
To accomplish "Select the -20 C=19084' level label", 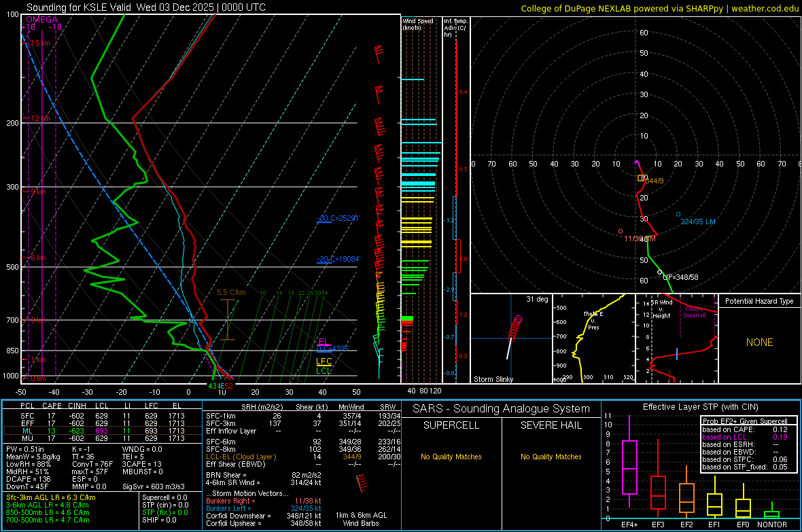I will pos(338,260).
